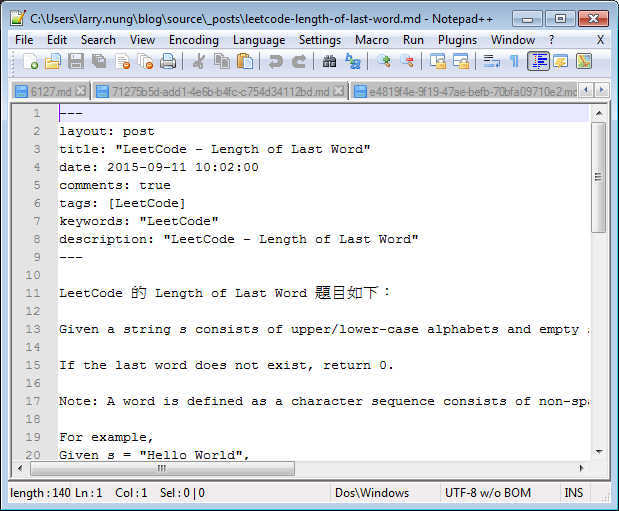Click the date line 2015-09-11

(x=159, y=167)
